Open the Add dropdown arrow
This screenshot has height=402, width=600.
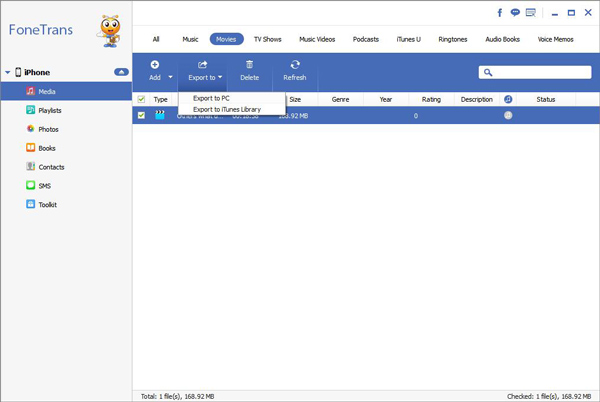click(x=170, y=77)
